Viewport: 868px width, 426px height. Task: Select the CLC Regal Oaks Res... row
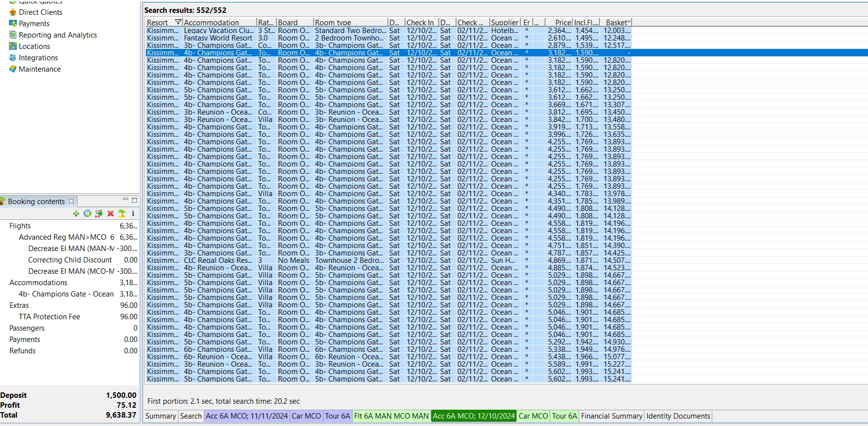point(388,260)
